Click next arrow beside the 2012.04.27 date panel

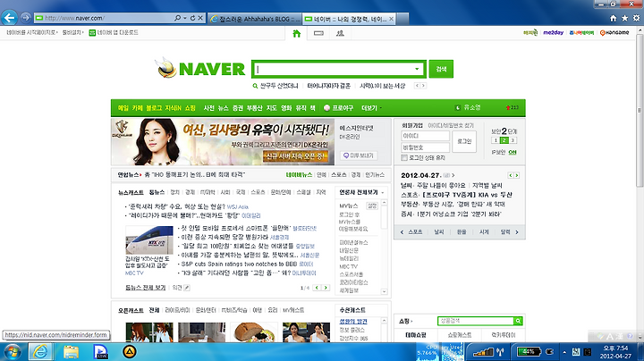517,175
